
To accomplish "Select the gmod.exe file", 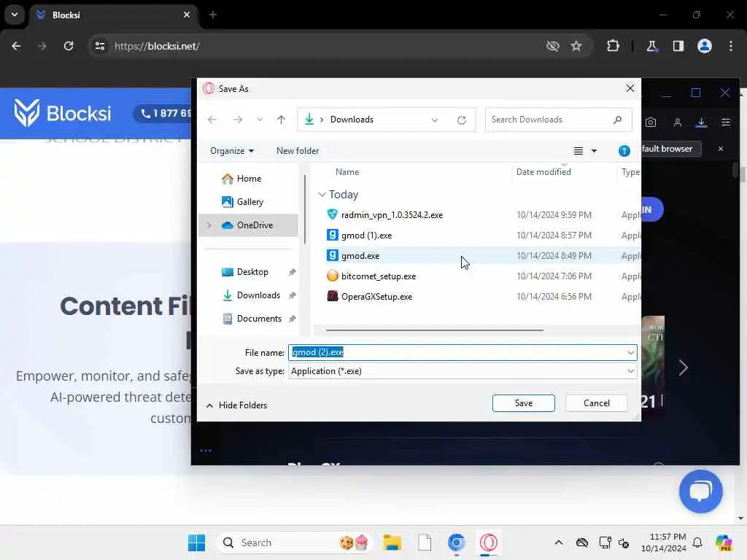I will point(360,256).
